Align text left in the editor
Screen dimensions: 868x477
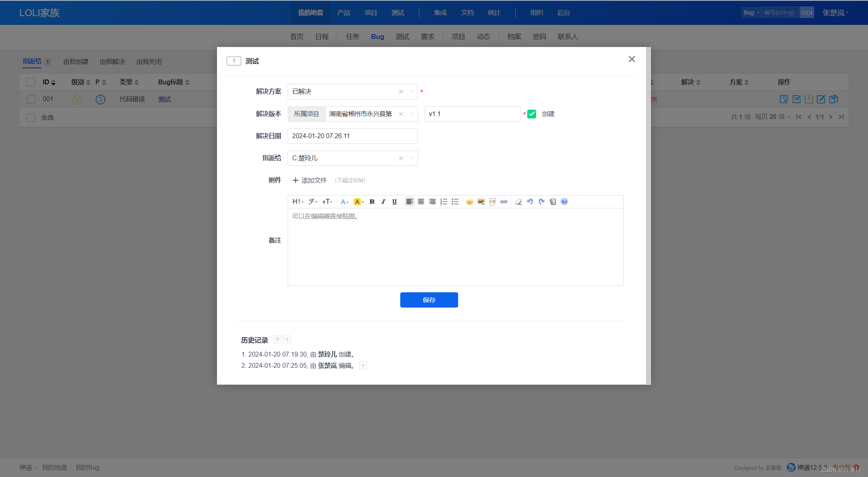click(x=409, y=202)
